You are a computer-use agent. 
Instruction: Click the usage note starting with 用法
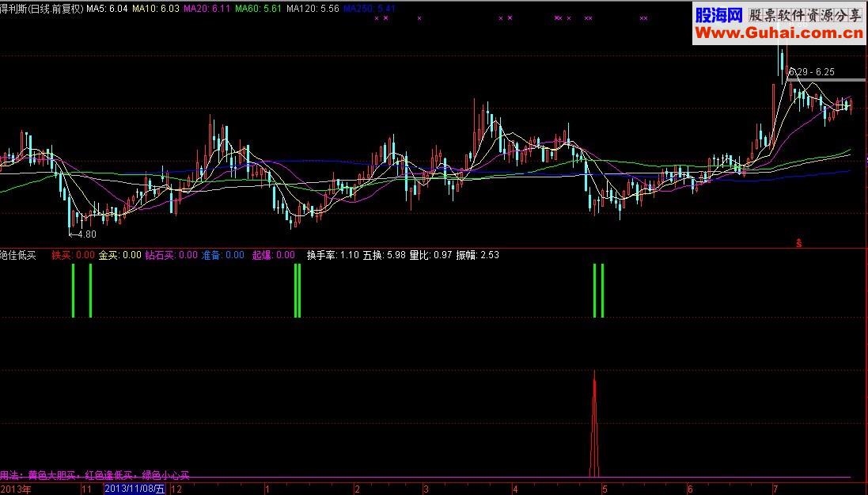pyautogui.click(x=95, y=475)
